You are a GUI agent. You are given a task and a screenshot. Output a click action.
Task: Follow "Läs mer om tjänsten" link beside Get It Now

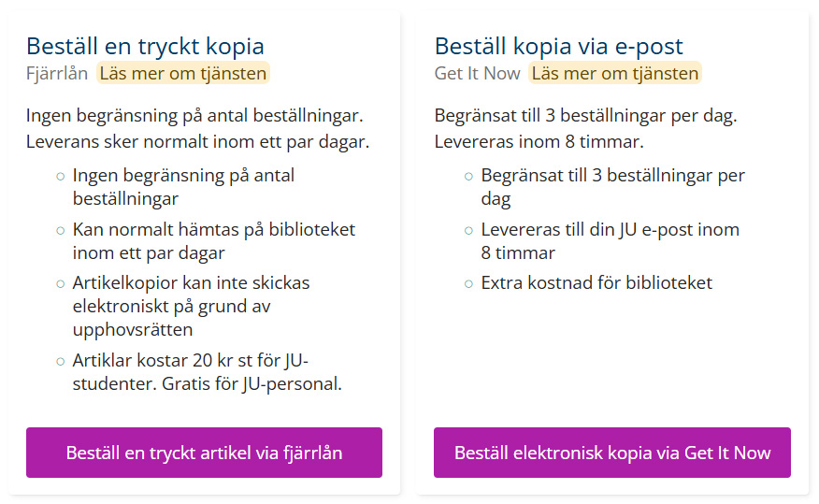pyautogui.click(x=614, y=73)
